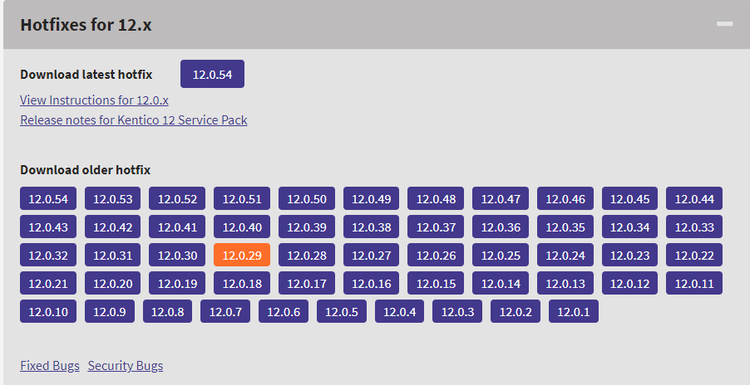Download hotfix 12.0.10
The height and width of the screenshot is (385, 750).
(48, 311)
